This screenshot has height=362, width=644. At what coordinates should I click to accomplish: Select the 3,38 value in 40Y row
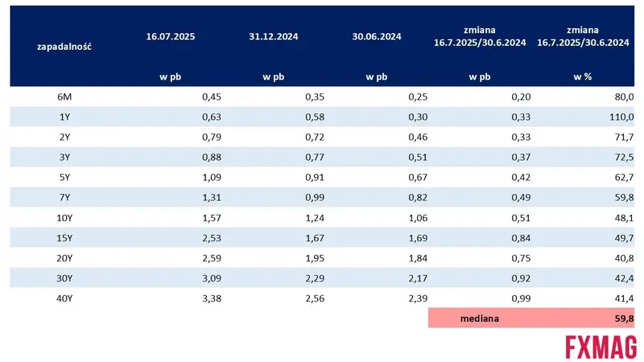pos(212,298)
